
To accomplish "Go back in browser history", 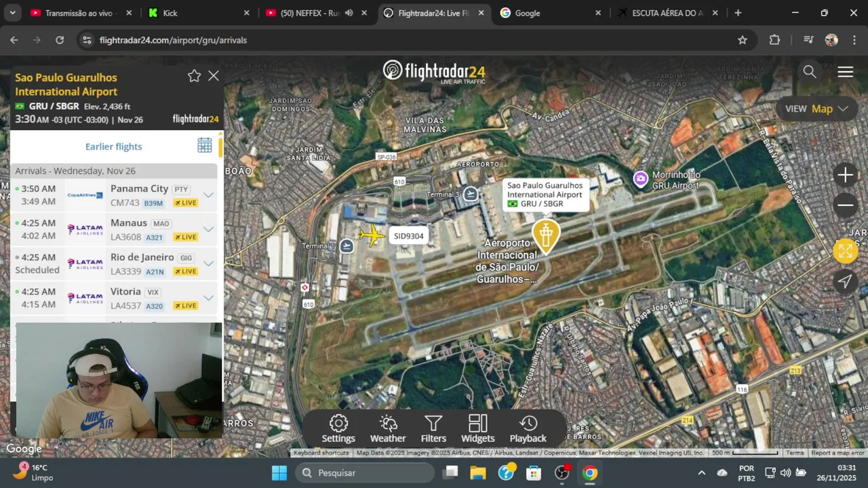I will (14, 40).
